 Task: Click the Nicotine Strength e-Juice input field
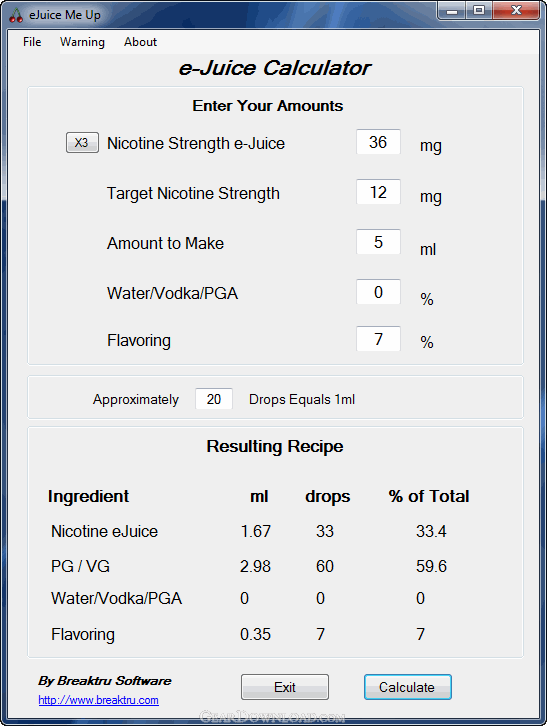coord(378,142)
